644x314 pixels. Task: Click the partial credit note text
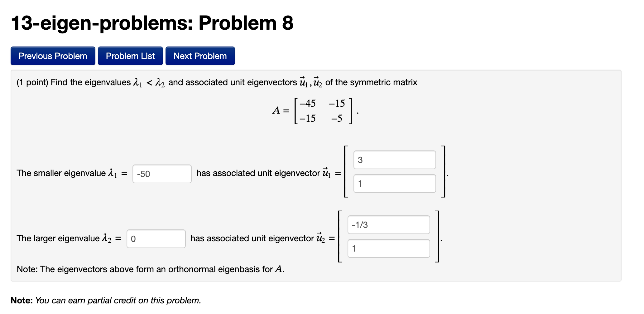coord(106,300)
